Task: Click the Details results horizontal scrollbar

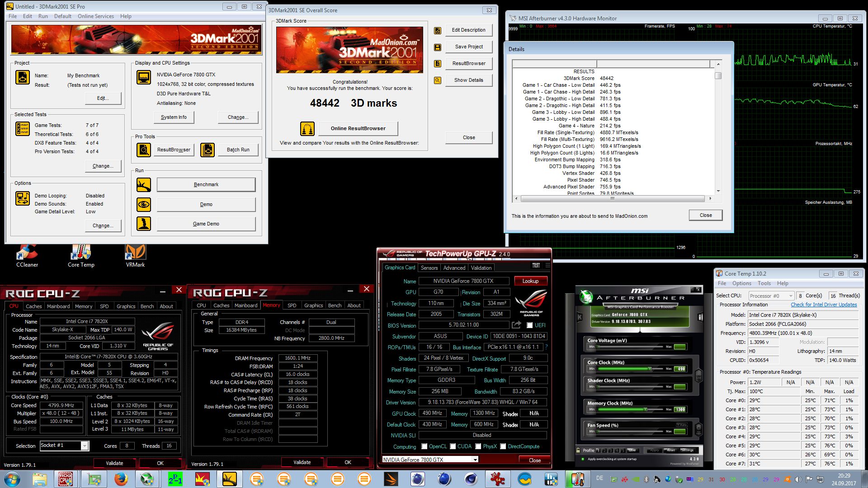Action: tap(613, 199)
